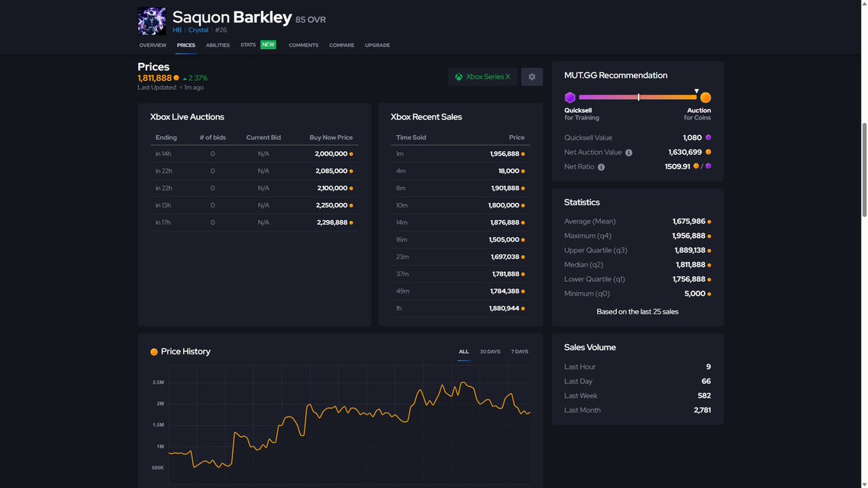Select the Prices tab

point(186,45)
